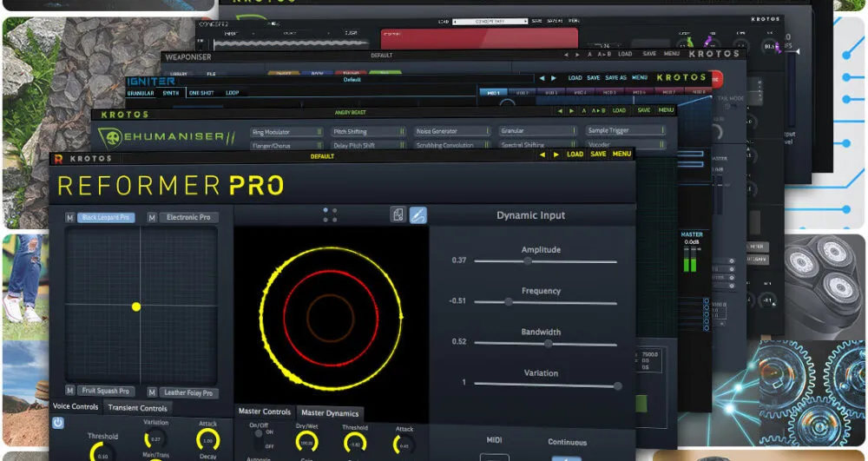Viewport: 868px width, 461px height.
Task: Click next preset arrow in Reformer Pro
Action: click(x=556, y=155)
